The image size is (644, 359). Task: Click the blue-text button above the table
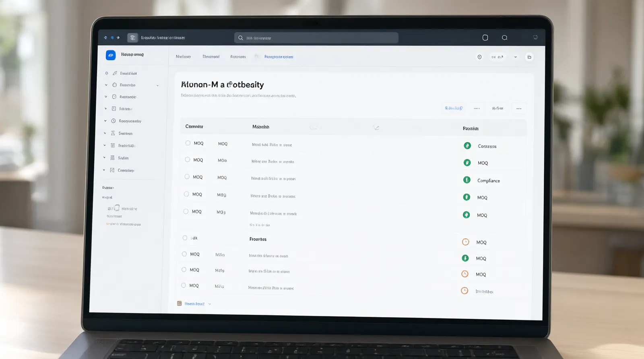point(454,108)
